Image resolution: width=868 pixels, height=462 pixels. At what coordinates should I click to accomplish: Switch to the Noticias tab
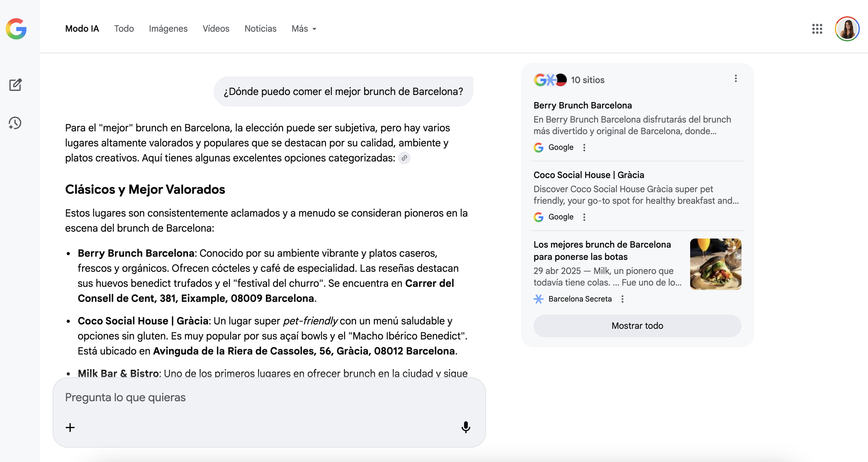pos(260,29)
